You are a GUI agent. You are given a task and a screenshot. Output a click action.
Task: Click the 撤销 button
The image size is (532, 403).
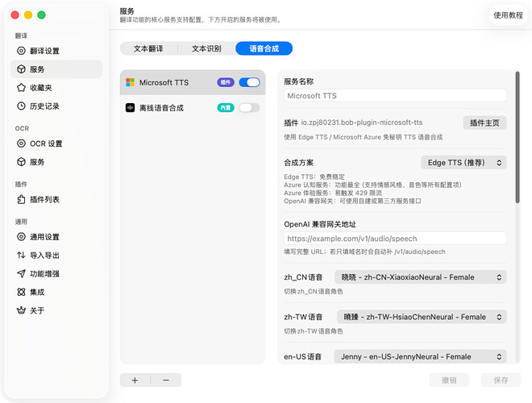[x=449, y=380]
